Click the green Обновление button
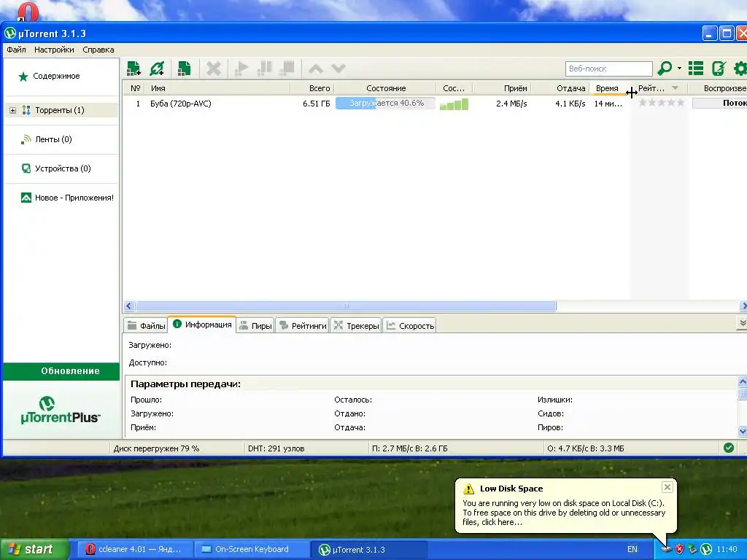Viewport: 747px width, 560px height. pyautogui.click(x=61, y=371)
